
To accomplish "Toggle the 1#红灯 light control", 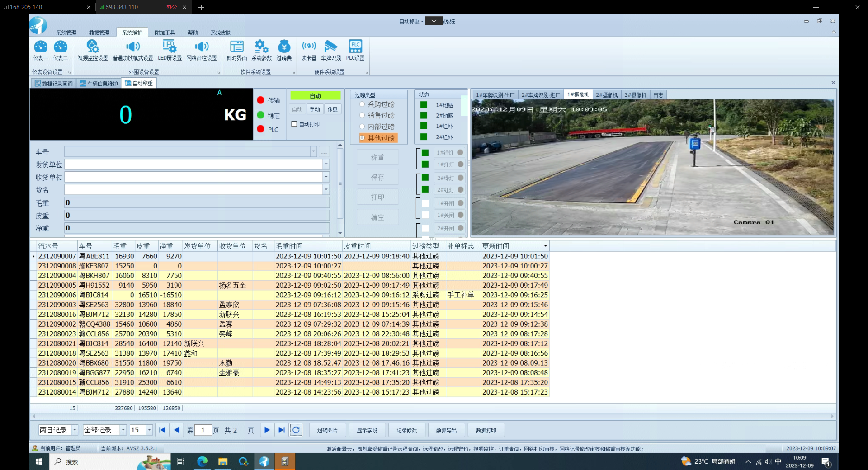I will (449, 164).
